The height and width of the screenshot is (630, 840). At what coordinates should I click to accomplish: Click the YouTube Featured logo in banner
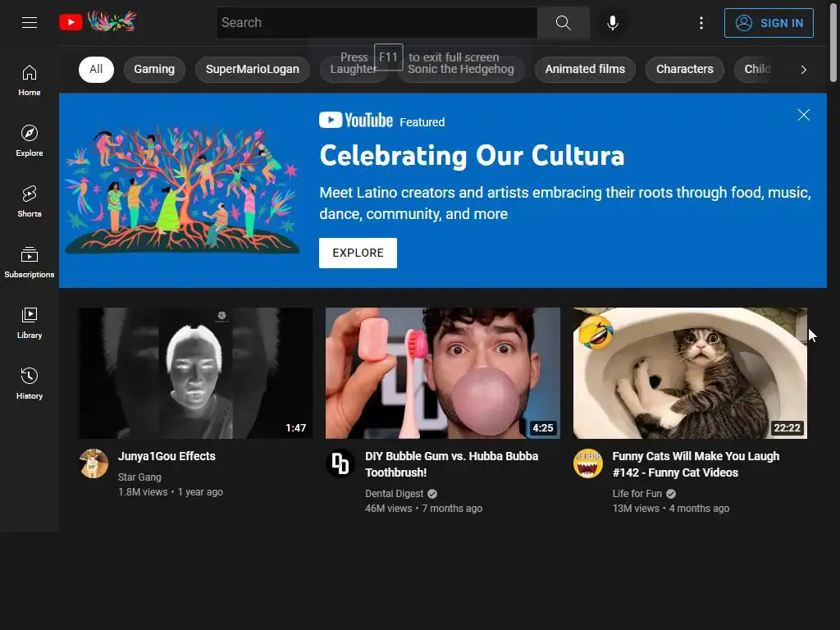pos(381,121)
